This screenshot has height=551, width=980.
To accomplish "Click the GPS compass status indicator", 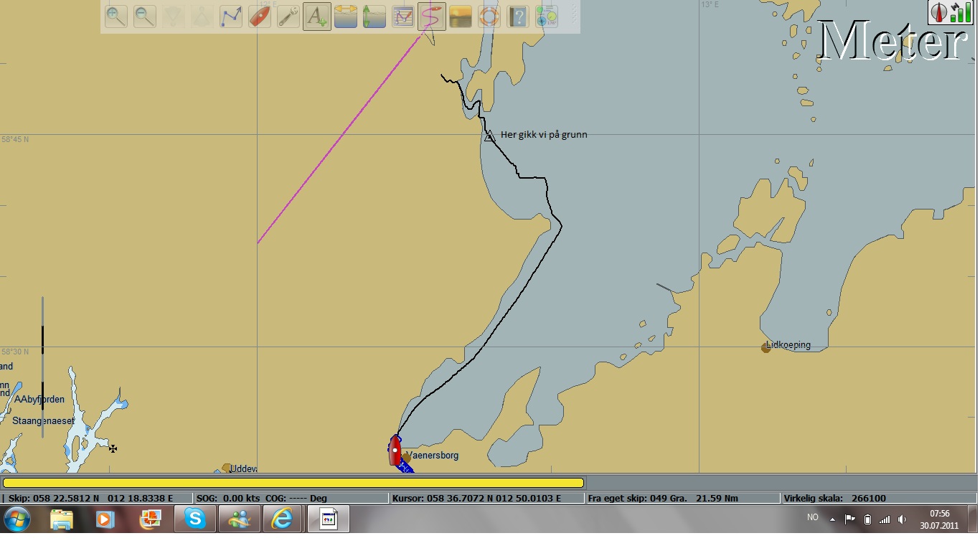I will click(x=950, y=12).
